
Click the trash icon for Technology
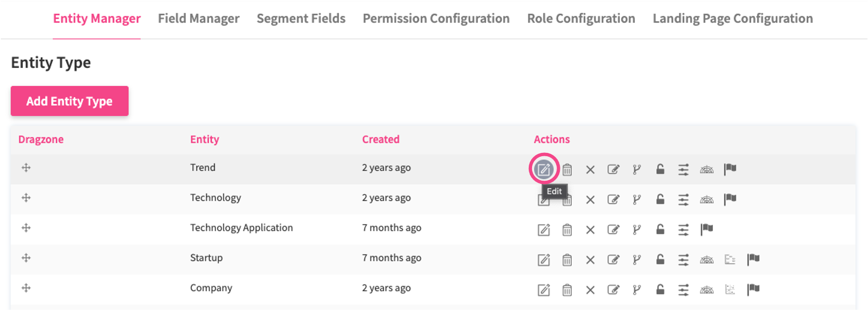coord(567,200)
